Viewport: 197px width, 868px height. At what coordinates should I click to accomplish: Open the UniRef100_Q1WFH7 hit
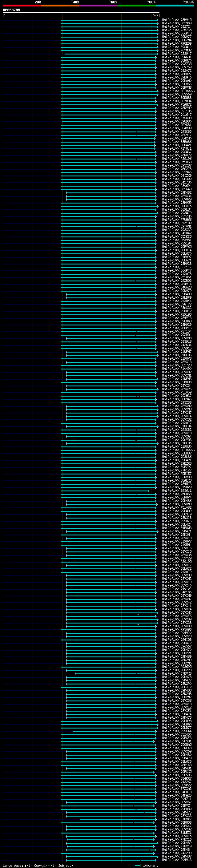177,351
